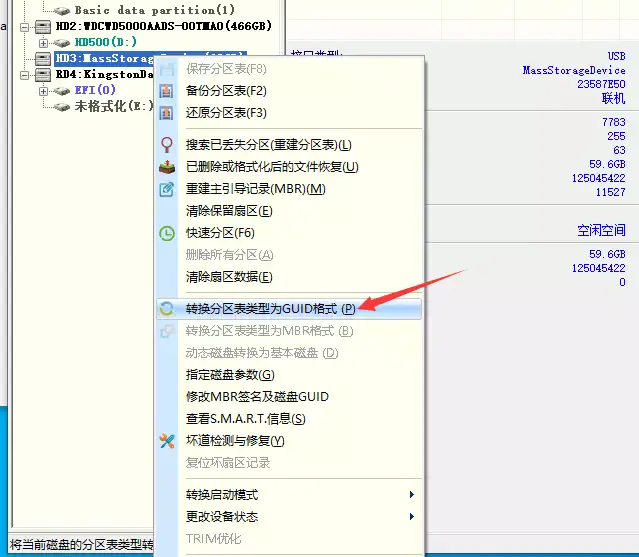This screenshot has width=639, height=557.
Task: Click disabled 复位坏扇区记录 entry
Action: coord(289,463)
